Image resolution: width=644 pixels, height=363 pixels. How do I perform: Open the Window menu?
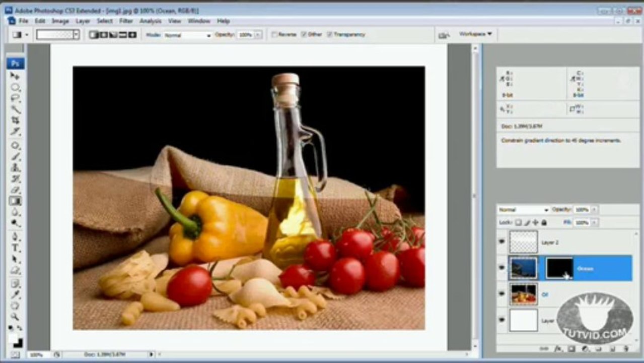198,21
